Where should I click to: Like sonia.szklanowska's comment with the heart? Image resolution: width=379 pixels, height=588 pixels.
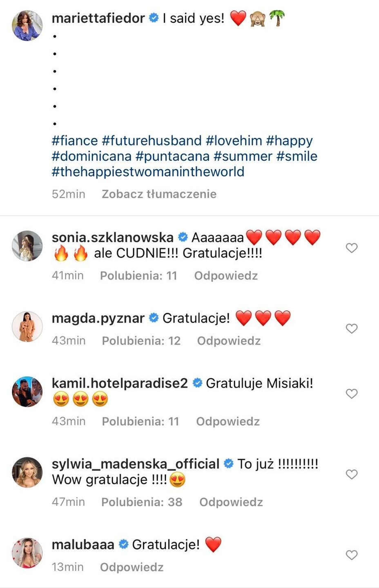pos(352,248)
